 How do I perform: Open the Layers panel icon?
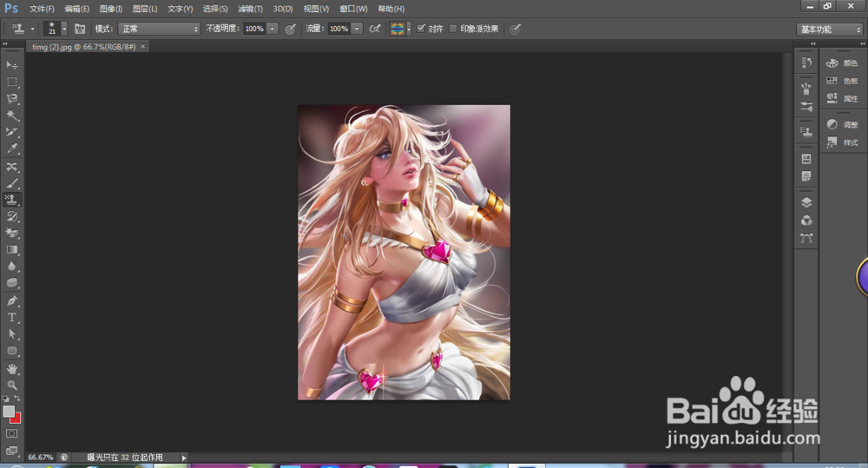(x=806, y=202)
